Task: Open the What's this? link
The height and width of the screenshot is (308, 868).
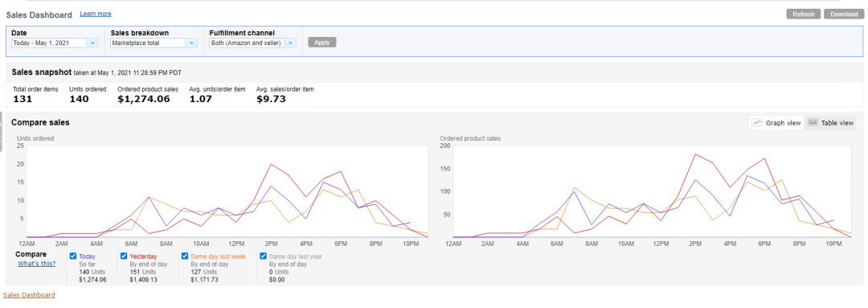Action: coord(36,264)
